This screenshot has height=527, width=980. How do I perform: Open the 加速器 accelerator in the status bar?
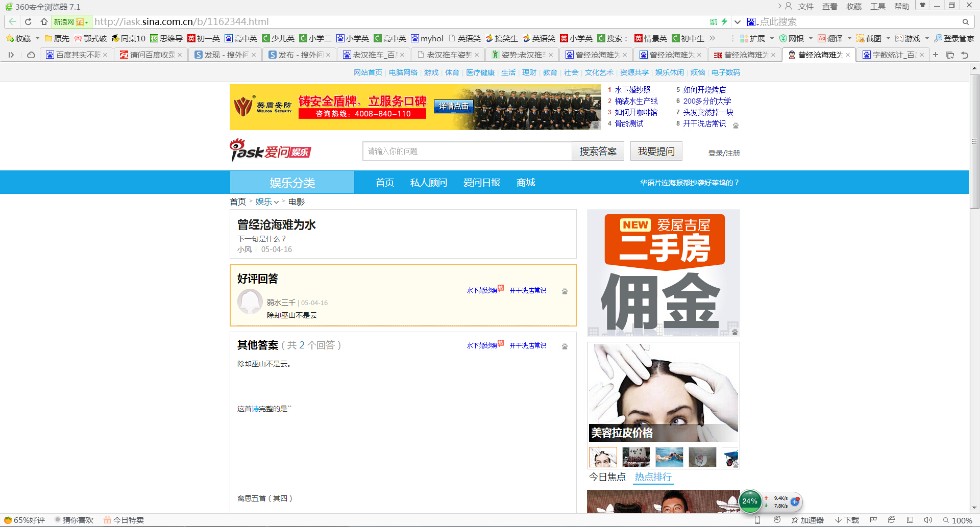807,520
